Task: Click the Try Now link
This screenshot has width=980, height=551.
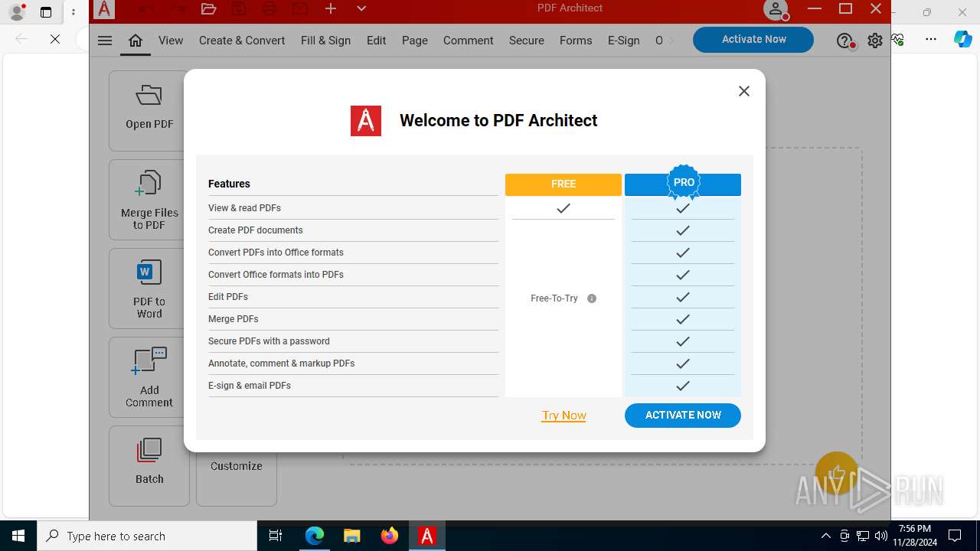Action: 564,415
